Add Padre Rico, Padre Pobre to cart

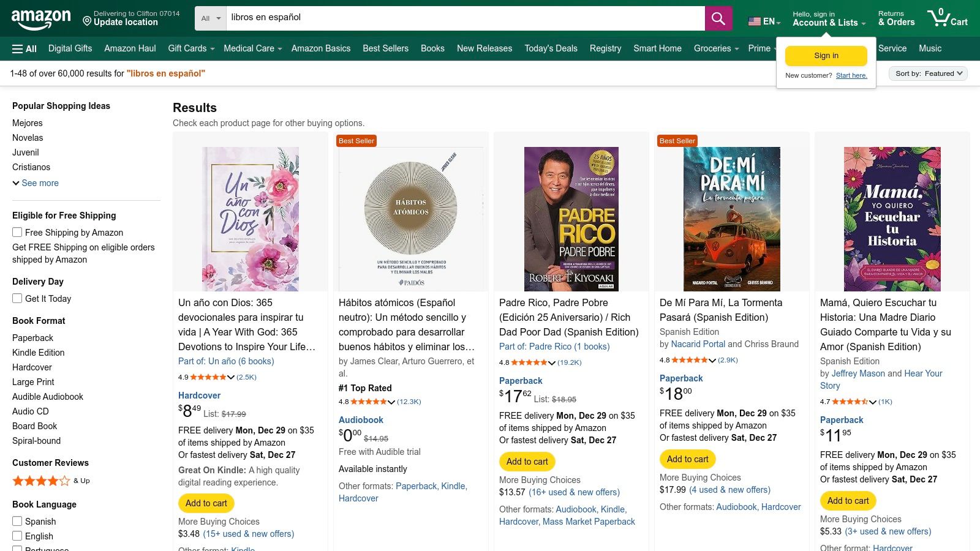[x=527, y=461]
